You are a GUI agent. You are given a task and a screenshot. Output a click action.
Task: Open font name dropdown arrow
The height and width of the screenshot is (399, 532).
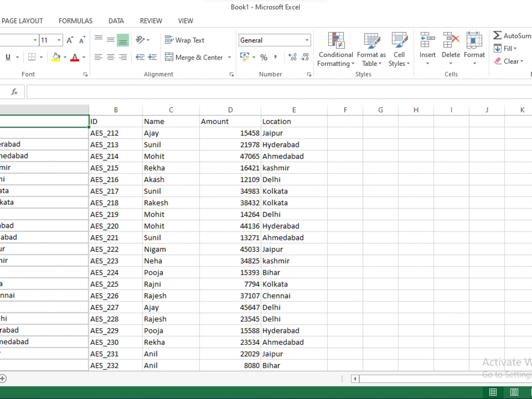35,40
